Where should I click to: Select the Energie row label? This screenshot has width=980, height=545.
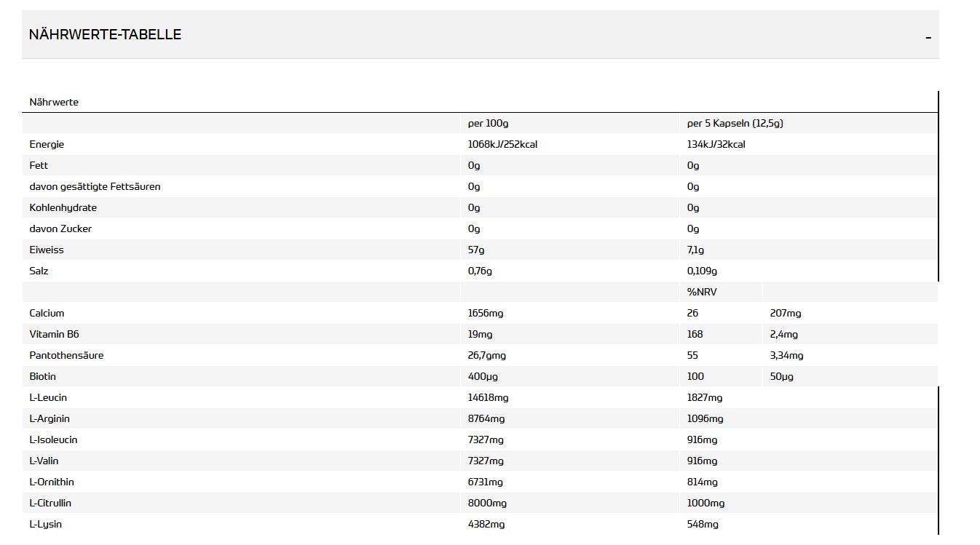47,144
